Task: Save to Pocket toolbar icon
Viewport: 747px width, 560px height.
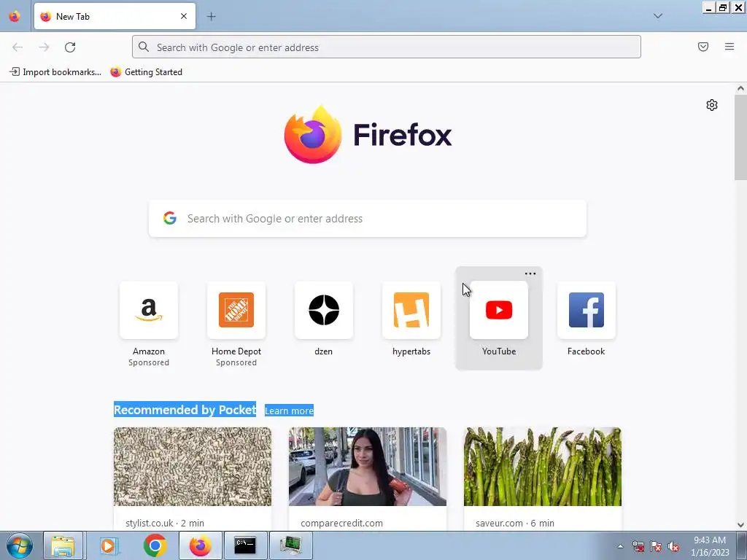Action: click(x=703, y=47)
